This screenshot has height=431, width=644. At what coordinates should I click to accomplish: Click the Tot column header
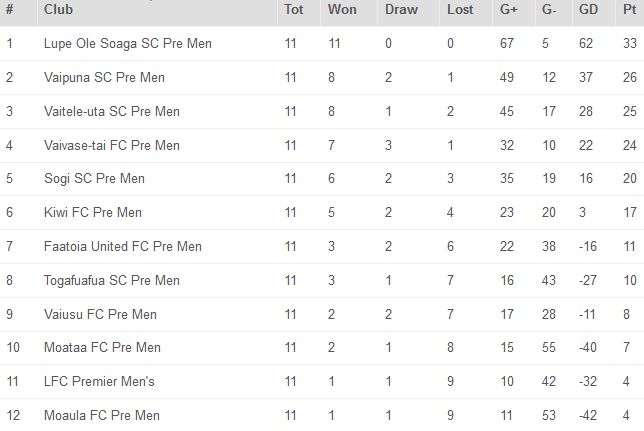tap(293, 10)
